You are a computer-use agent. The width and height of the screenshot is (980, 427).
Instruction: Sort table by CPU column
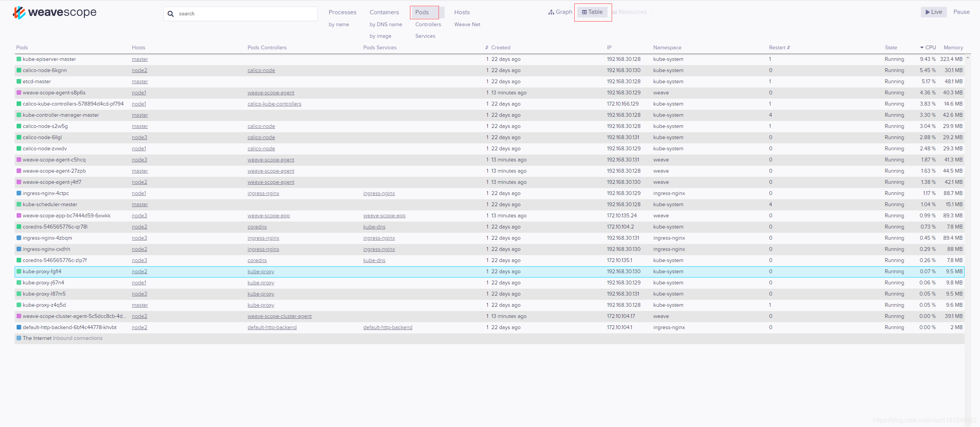pos(930,47)
